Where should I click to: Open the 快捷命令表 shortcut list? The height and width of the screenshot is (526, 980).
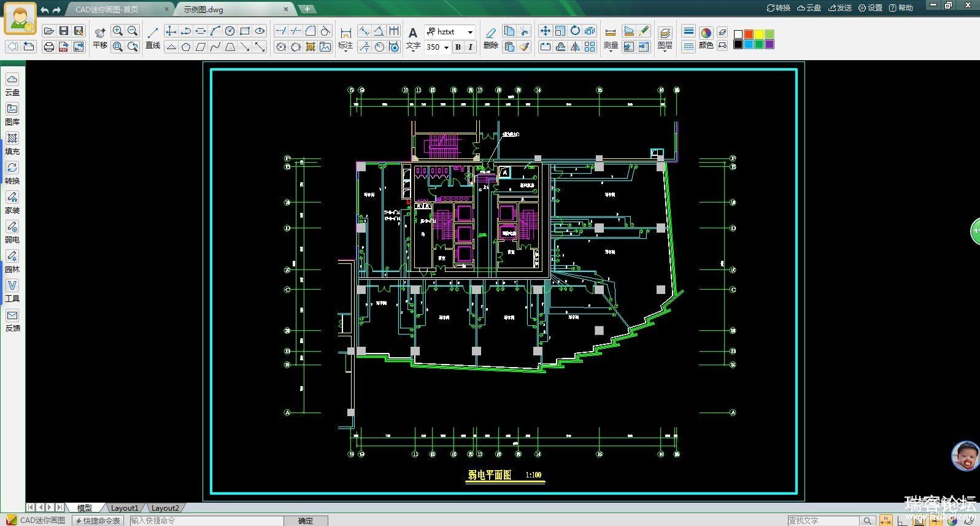point(98,520)
